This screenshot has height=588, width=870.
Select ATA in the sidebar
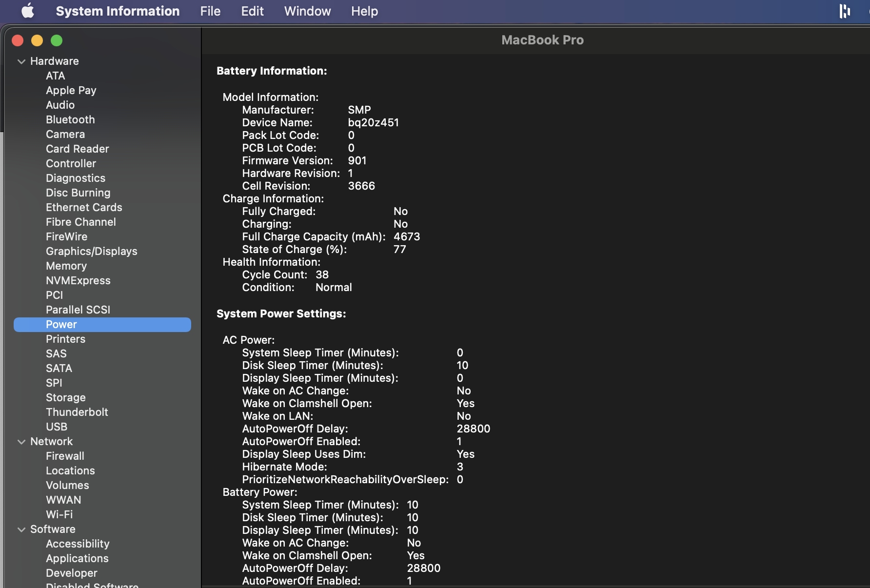(56, 76)
